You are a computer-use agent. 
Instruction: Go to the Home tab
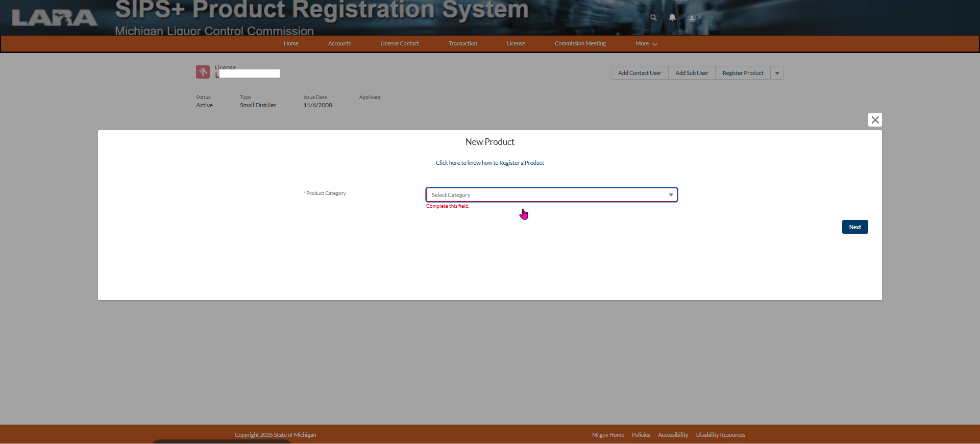click(x=291, y=44)
